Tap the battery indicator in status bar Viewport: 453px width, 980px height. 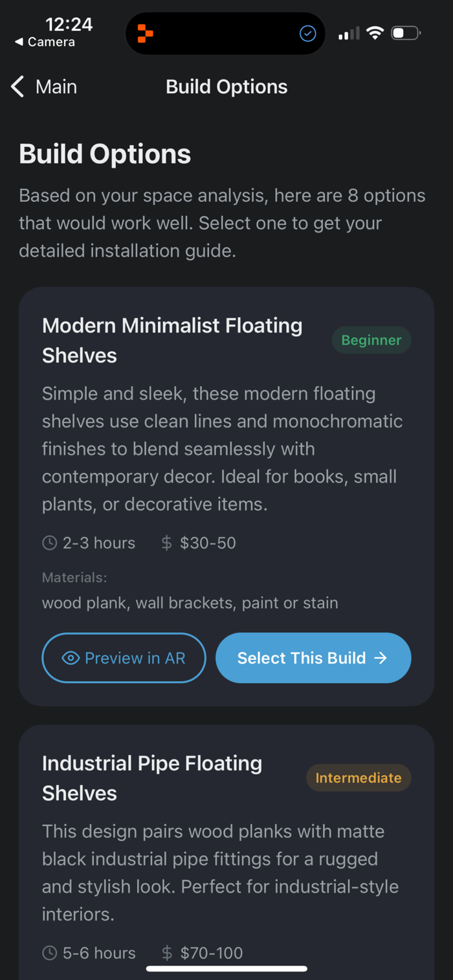(x=406, y=33)
